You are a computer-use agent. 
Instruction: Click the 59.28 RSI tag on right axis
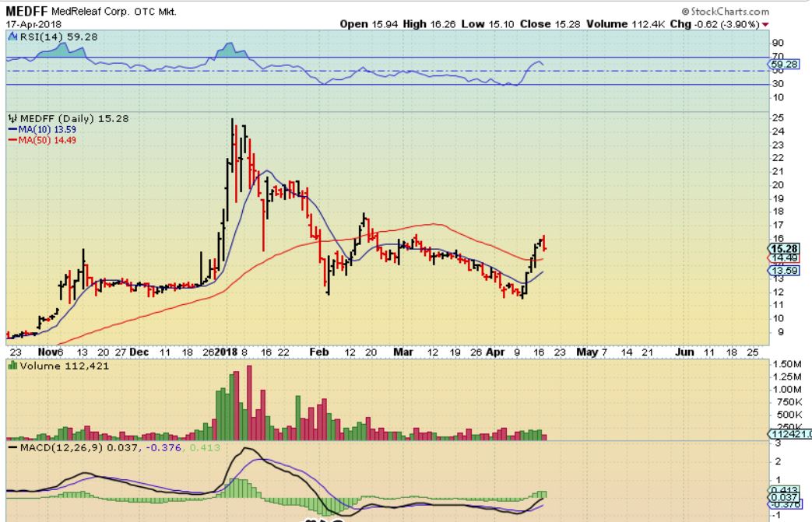coord(784,64)
